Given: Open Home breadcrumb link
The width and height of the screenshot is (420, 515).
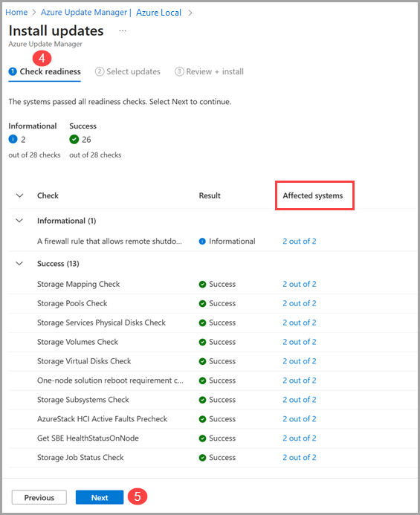Looking at the screenshot, I should point(16,13).
